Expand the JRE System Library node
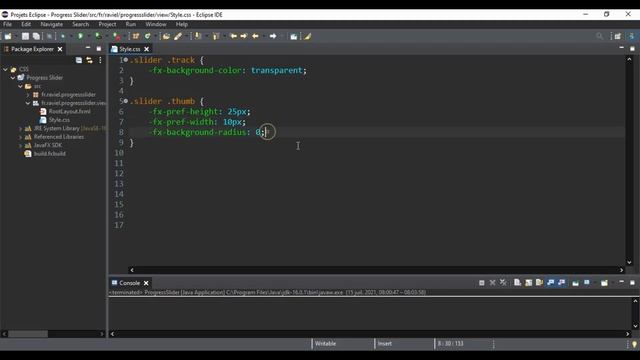The width and height of the screenshot is (640, 360). pos(20,129)
